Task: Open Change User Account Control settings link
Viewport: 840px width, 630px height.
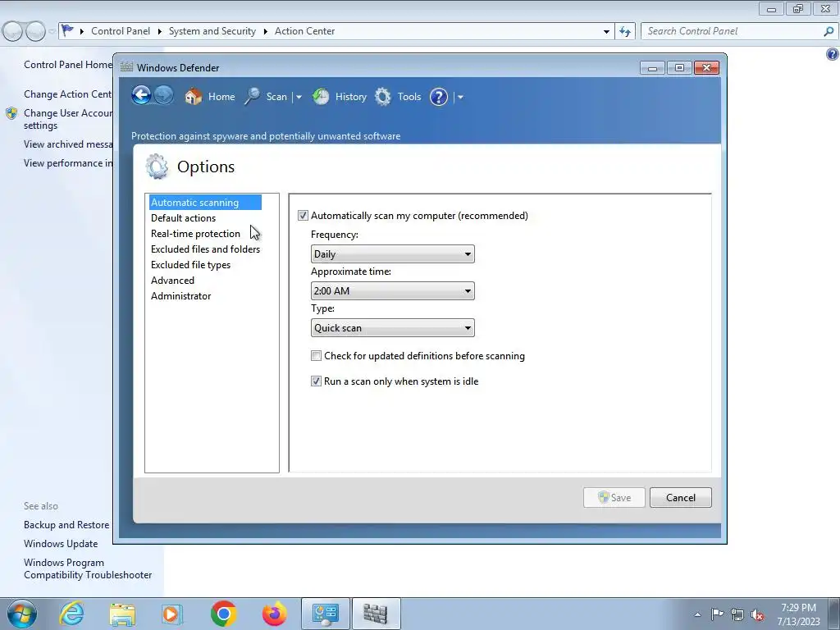Action: tap(68, 119)
